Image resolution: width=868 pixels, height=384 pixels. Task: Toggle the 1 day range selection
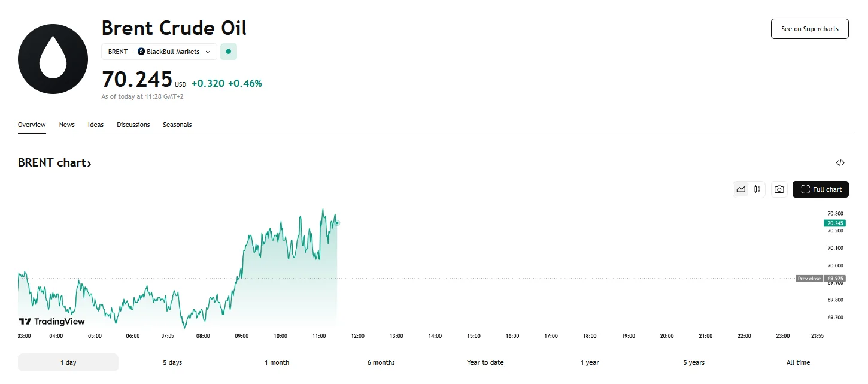point(68,362)
